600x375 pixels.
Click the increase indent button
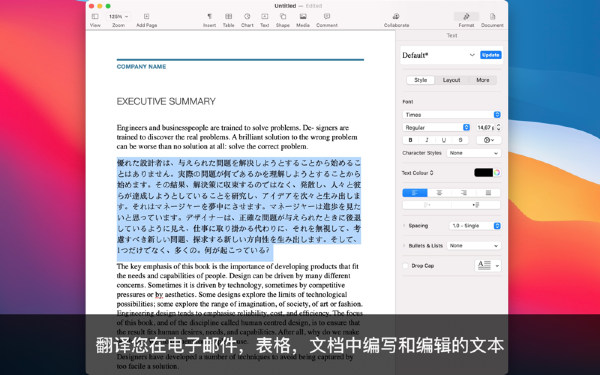tap(476, 205)
